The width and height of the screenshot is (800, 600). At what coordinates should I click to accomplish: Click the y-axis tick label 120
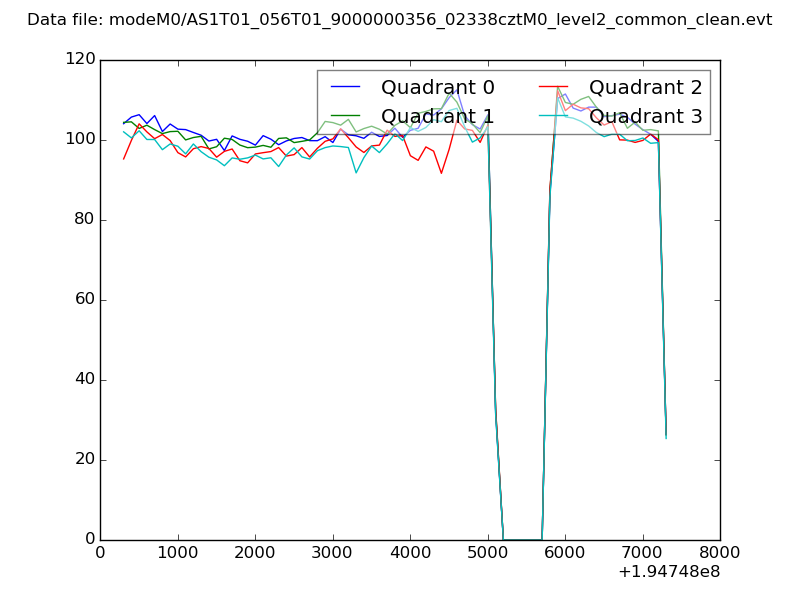80,60
